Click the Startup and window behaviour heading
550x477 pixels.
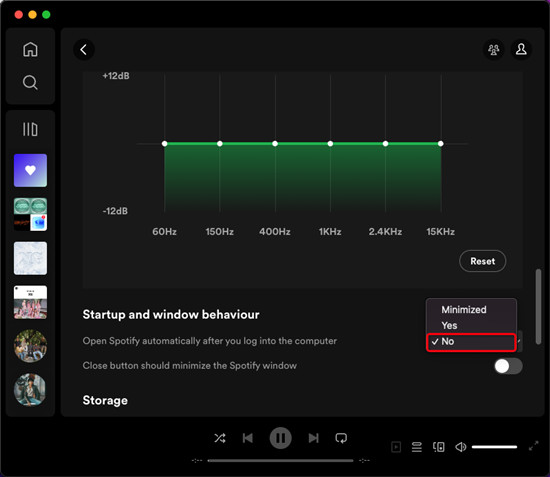tap(171, 315)
